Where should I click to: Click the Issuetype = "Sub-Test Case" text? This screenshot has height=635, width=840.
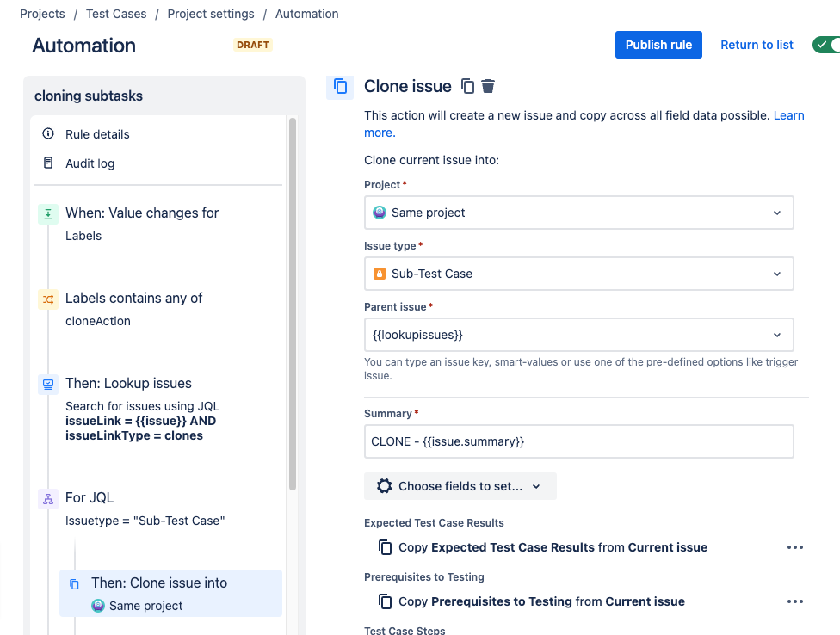click(x=145, y=521)
